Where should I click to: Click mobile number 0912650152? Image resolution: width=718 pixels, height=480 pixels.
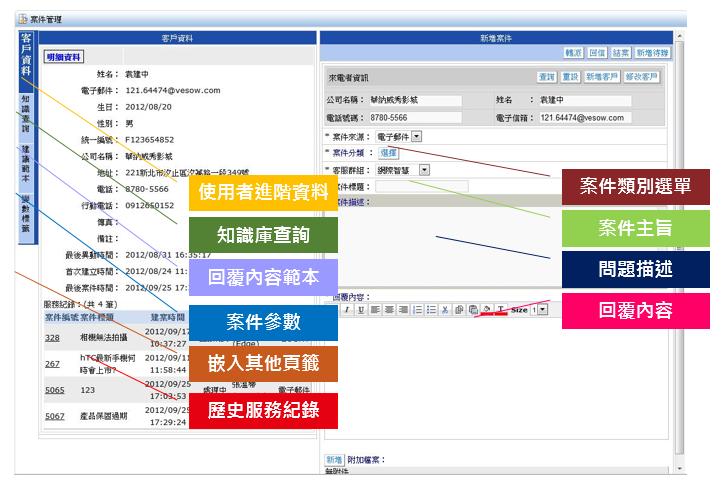(149, 206)
